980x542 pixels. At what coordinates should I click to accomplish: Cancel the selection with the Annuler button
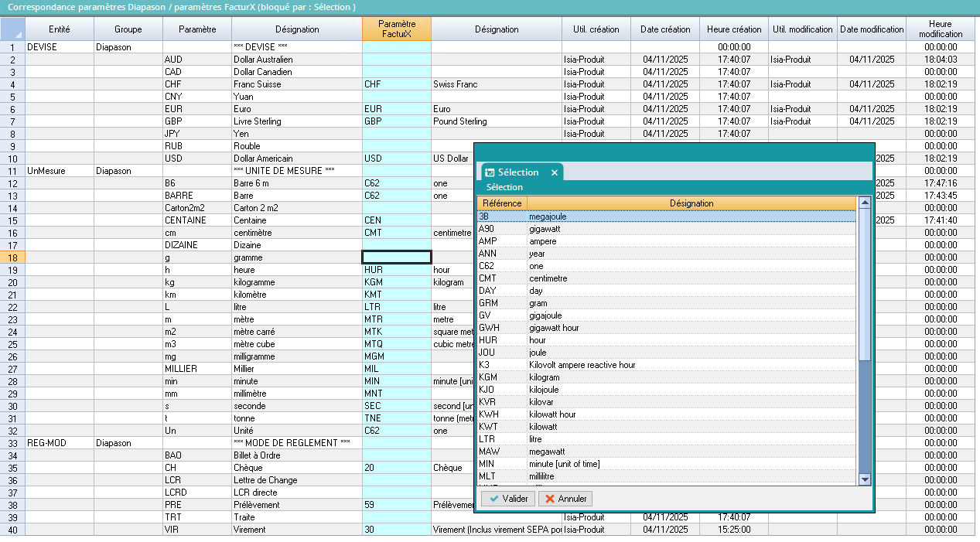point(565,499)
